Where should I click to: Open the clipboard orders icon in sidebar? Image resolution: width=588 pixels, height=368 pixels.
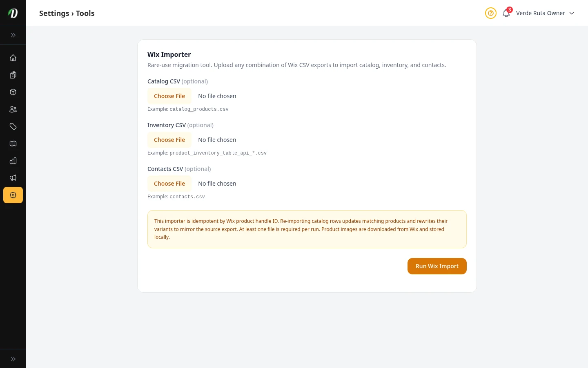pyautogui.click(x=13, y=75)
